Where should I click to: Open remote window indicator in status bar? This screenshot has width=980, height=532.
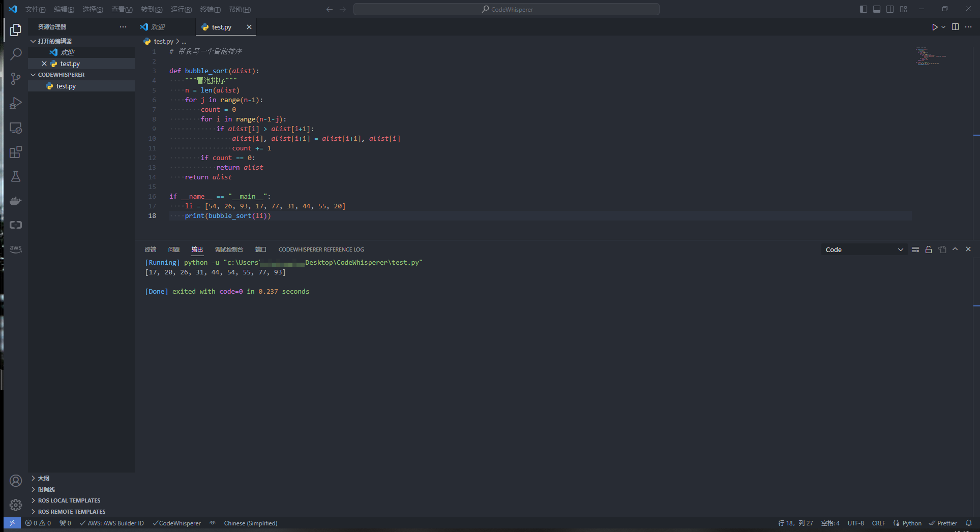[x=12, y=523]
